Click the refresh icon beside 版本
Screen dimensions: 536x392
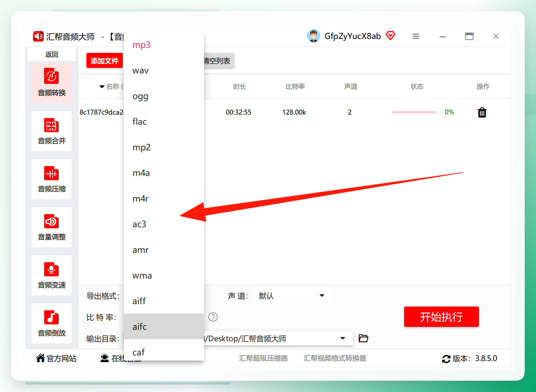[446, 359]
